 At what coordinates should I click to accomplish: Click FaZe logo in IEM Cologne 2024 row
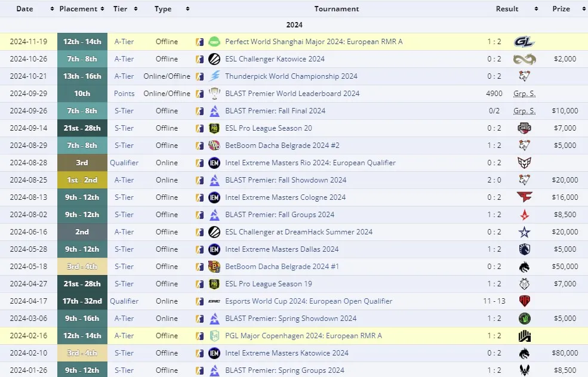[x=524, y=197]
